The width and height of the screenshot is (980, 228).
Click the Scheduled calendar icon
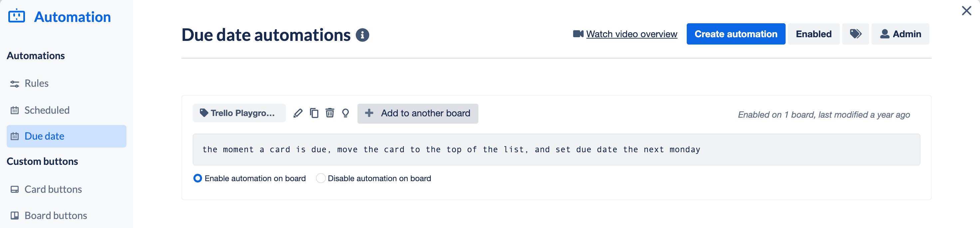click(14, 110)
